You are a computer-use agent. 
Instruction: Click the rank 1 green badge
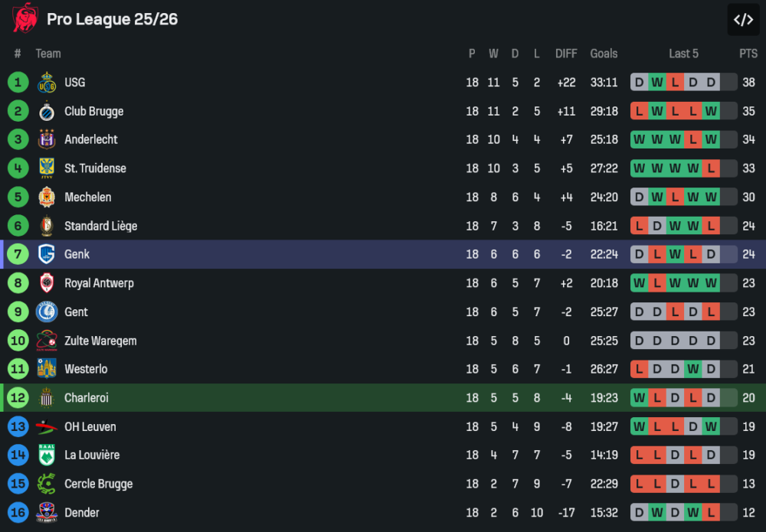(x=18, y=83)
